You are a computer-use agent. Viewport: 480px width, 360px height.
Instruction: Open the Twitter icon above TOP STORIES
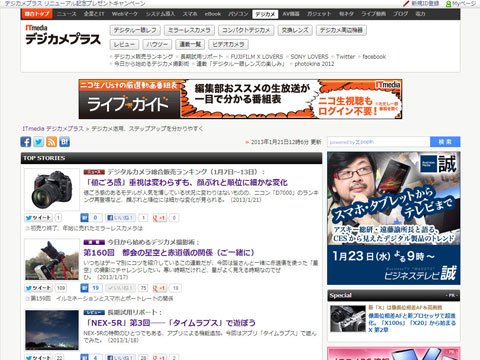point(39,142)
